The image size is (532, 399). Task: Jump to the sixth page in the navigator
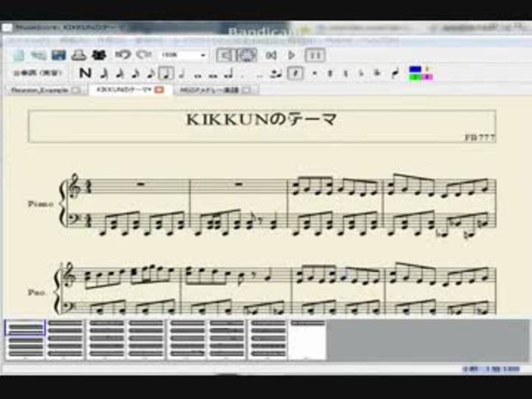(227, 339)
